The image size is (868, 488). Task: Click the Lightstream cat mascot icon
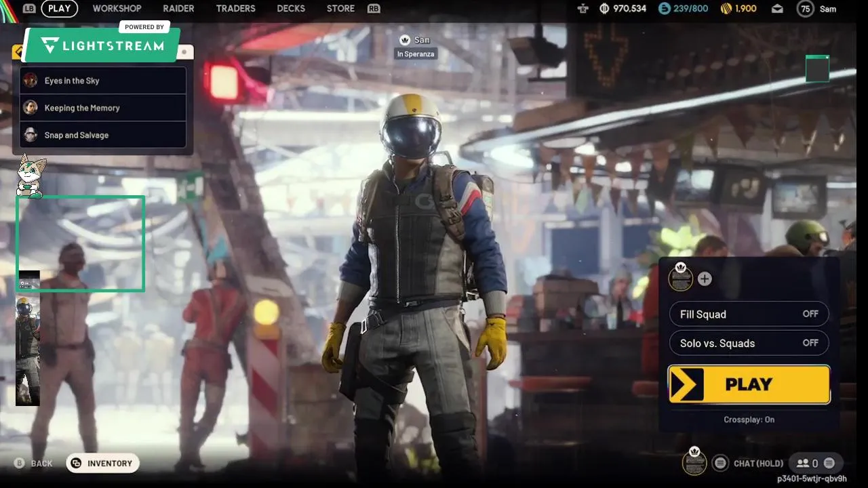coord(31,176)
